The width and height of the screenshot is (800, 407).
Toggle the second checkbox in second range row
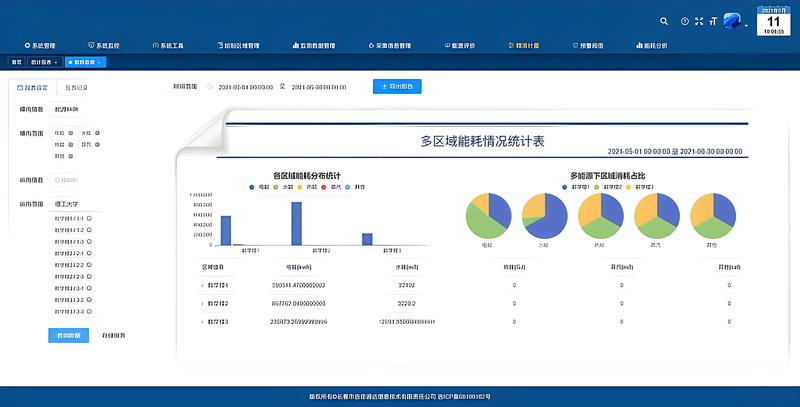click(97, 145)
